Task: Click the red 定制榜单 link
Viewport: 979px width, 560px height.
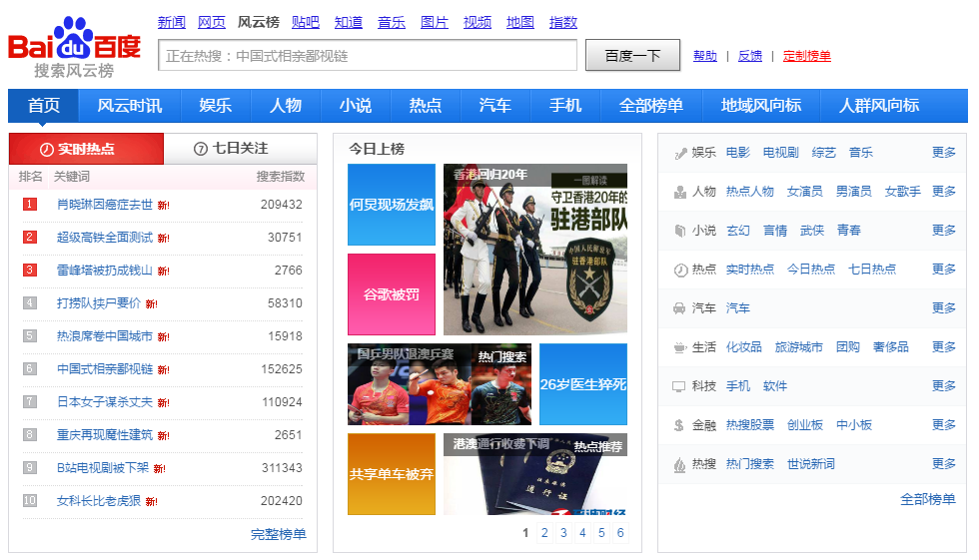Action: (x=807, y=56)
